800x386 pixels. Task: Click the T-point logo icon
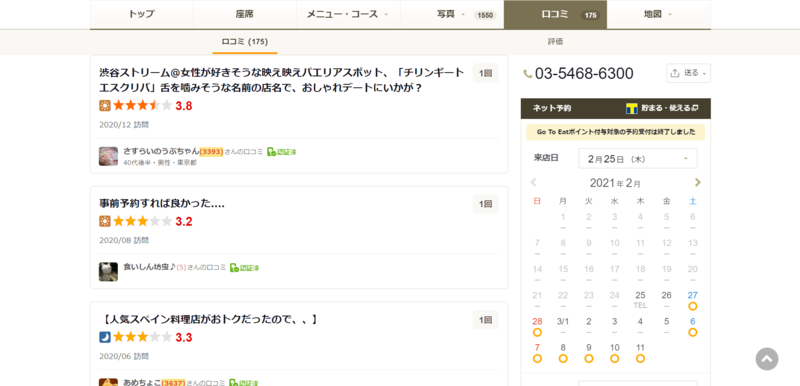coord(632,108)
